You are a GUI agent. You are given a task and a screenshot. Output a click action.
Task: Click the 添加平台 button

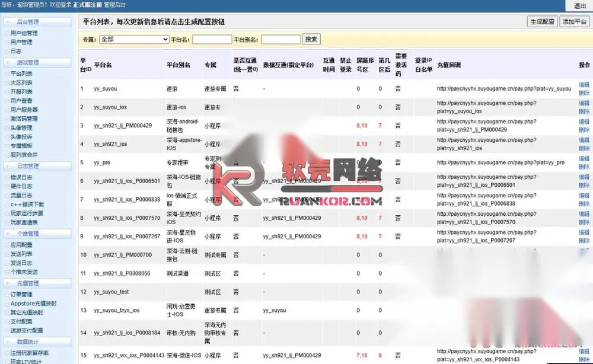click(x=574, y=22)
